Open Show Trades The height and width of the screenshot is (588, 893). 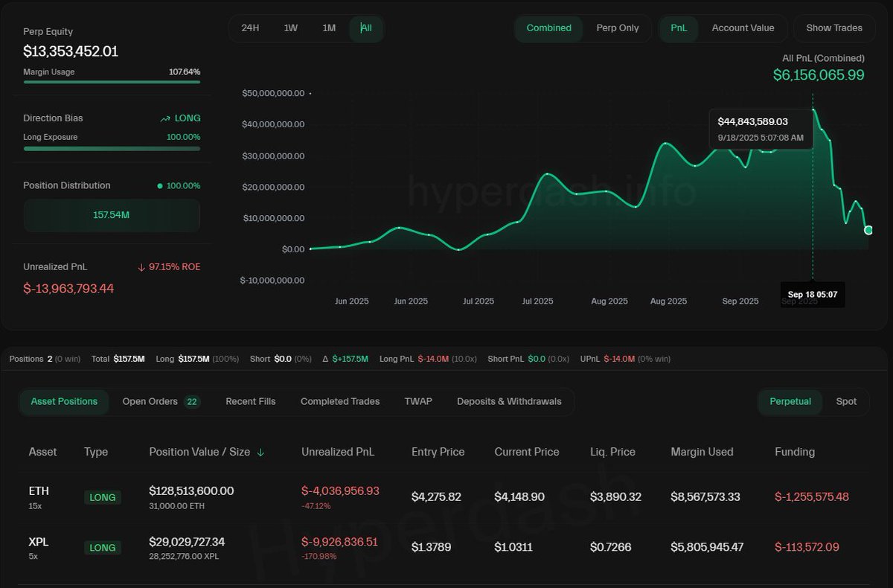click(x=833, y=28)
